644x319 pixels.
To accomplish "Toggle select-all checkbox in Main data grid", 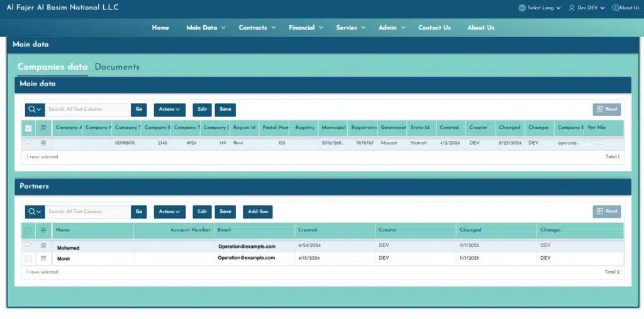I will tap(28, 128).
